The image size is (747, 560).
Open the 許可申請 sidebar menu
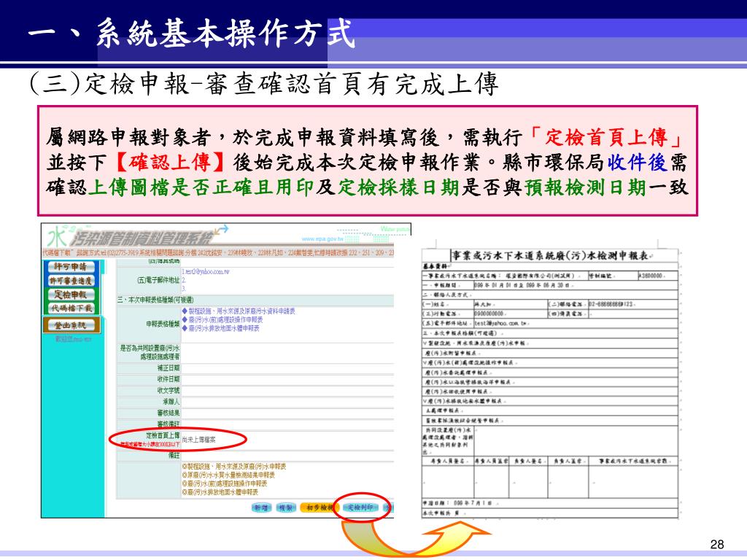point(71,267)
